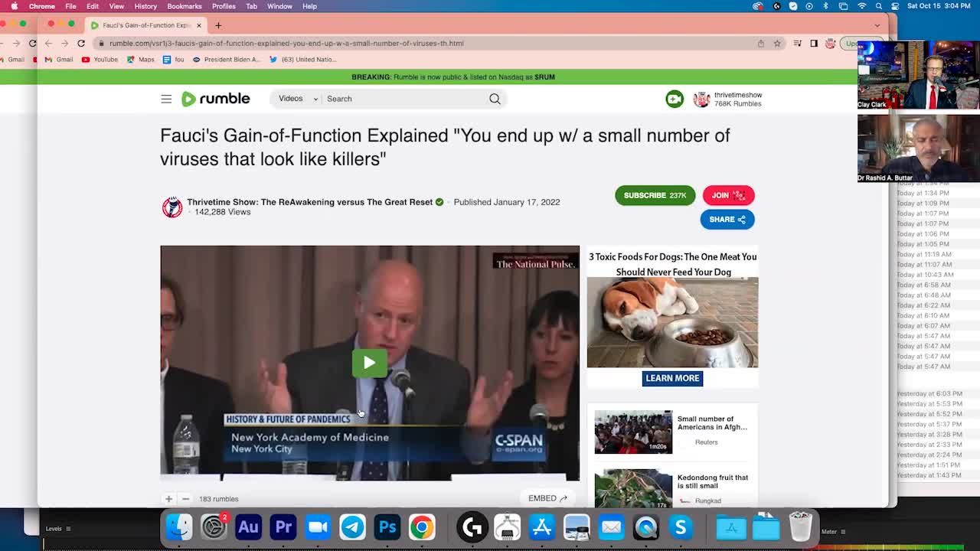
Task: Open the (63) United Natio... Twitter bookmark
Action: point(302,60)
